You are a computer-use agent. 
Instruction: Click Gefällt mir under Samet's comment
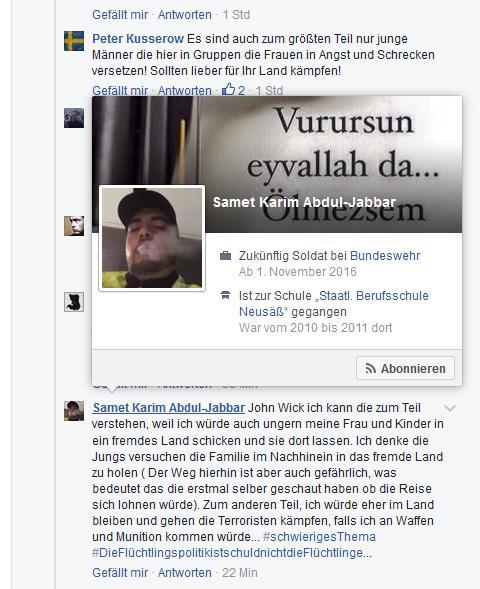pyautogui.click(x=120, y=572)
